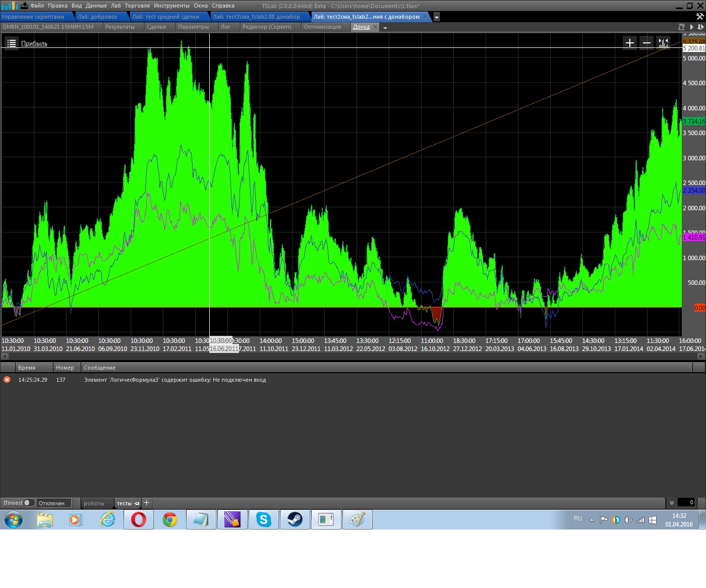Click the fit-all-bars chart icon
This screenshot has height=588, width=706.
click(663, 43)
